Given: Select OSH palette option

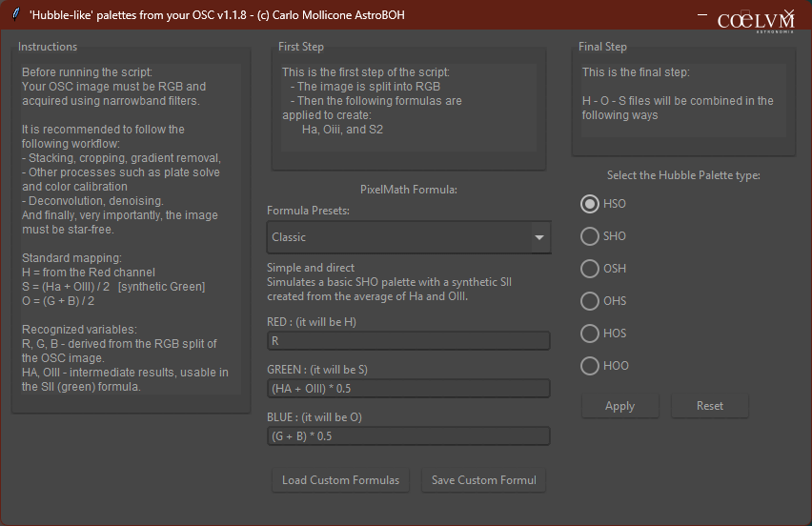Looking at the screenshot, I should click(x=590, y=269).
